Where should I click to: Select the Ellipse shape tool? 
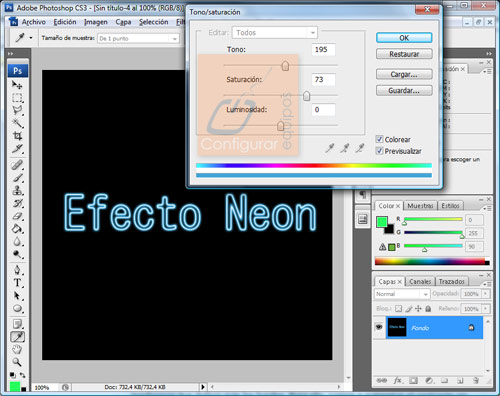(x=17, y=308)
